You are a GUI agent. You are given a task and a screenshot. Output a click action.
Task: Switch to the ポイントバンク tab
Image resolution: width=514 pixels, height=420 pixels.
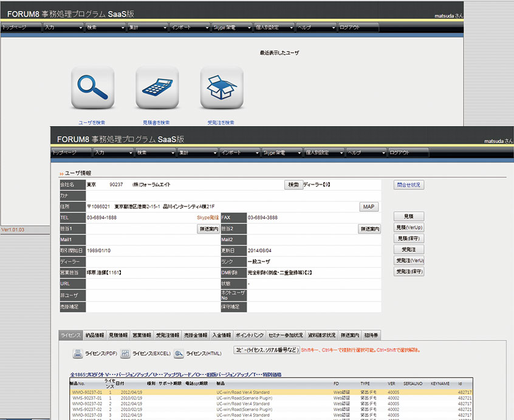(250, 335)
